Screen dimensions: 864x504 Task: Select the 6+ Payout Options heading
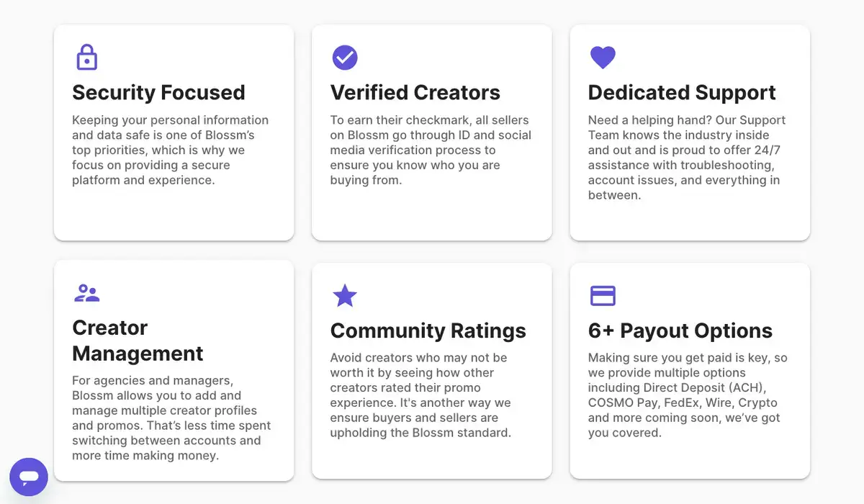[680, 331]
